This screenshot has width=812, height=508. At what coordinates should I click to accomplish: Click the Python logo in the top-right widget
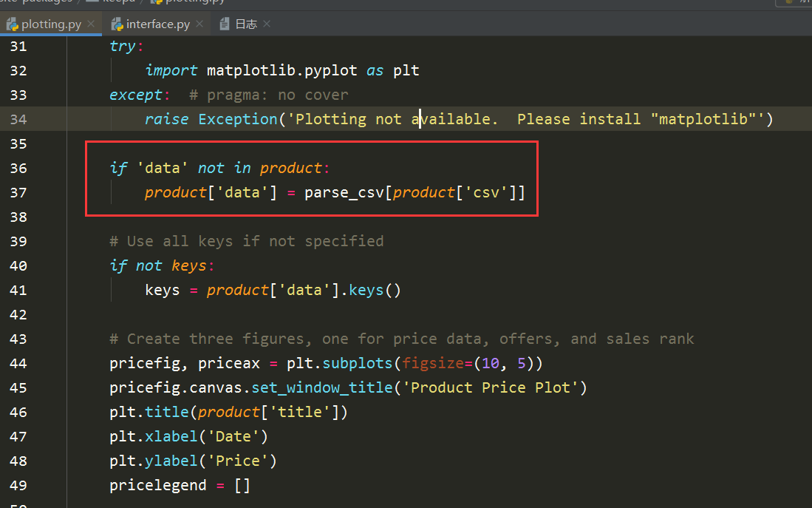[x=789, y=3]
